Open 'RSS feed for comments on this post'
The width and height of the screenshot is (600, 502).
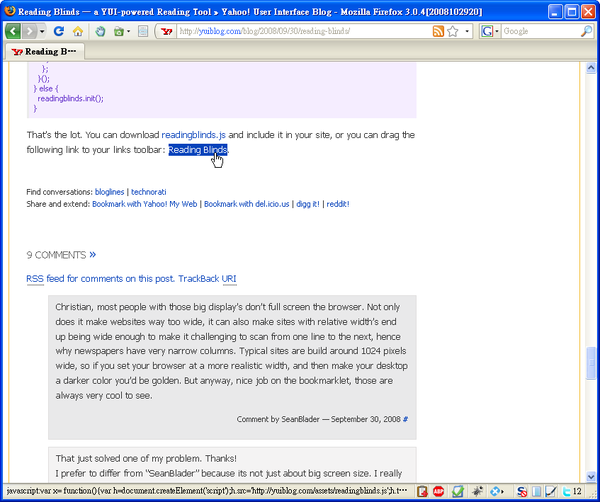[101, 279]
